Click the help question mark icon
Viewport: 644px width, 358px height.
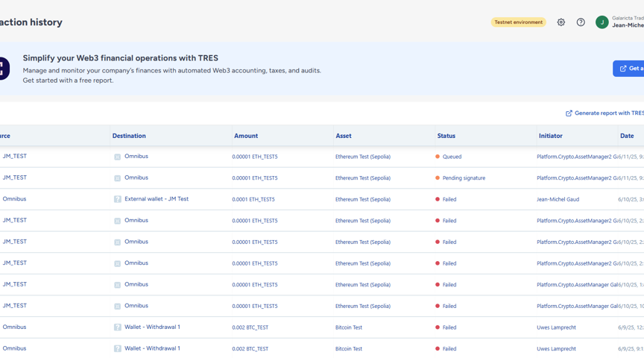tap(581, 22)
